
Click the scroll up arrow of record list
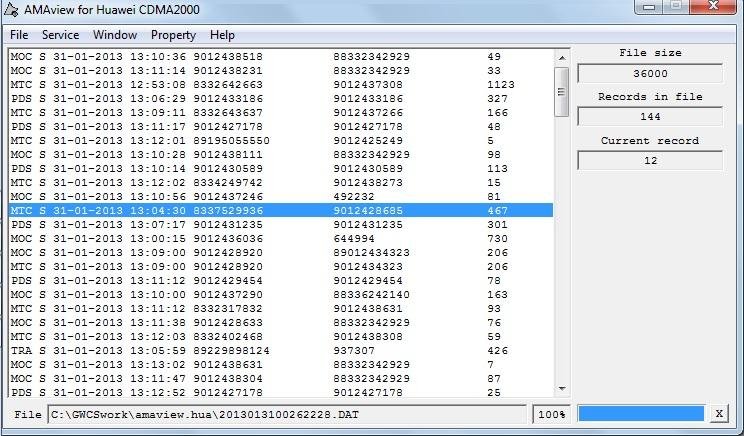click(562, 57)
